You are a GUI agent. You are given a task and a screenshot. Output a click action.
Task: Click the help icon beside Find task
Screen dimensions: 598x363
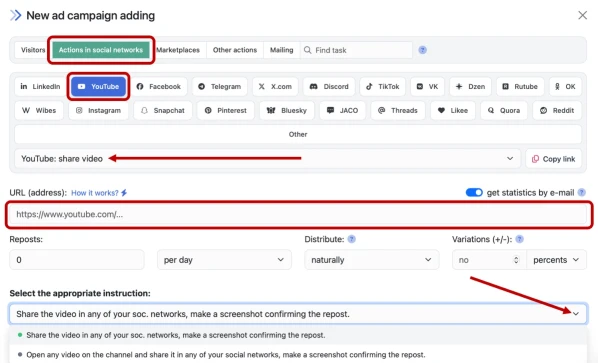point(423,50)
